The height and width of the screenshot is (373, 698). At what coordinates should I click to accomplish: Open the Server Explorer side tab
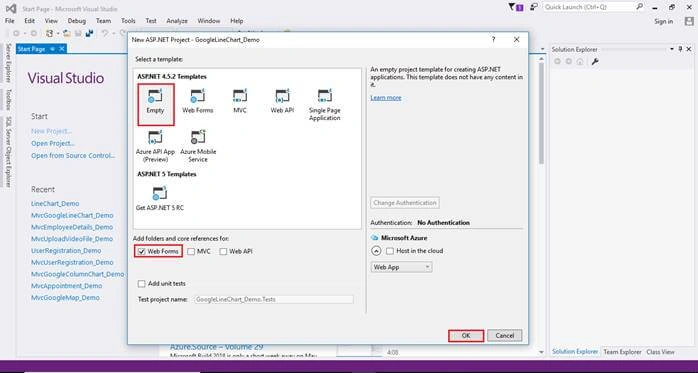[8, 63]
